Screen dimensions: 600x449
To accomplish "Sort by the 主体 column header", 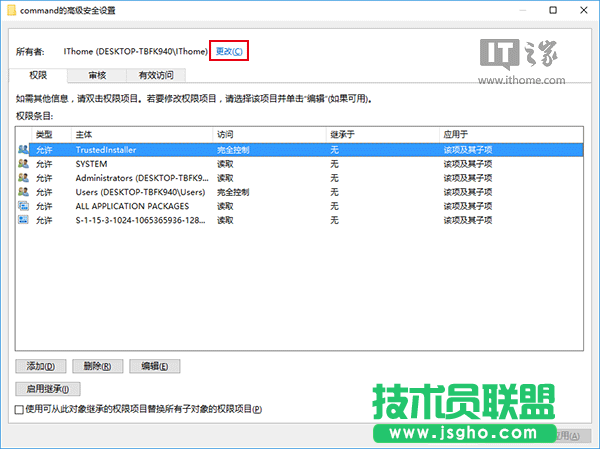I will point(142,134).
